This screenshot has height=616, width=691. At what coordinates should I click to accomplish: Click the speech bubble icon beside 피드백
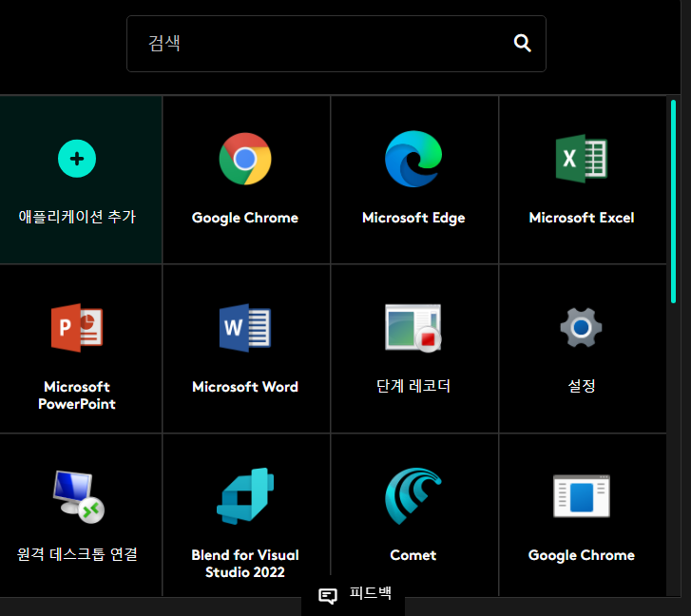pos(327,596)
